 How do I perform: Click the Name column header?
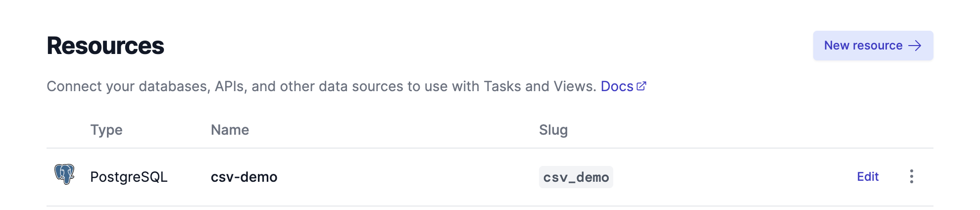pos(230,130)
